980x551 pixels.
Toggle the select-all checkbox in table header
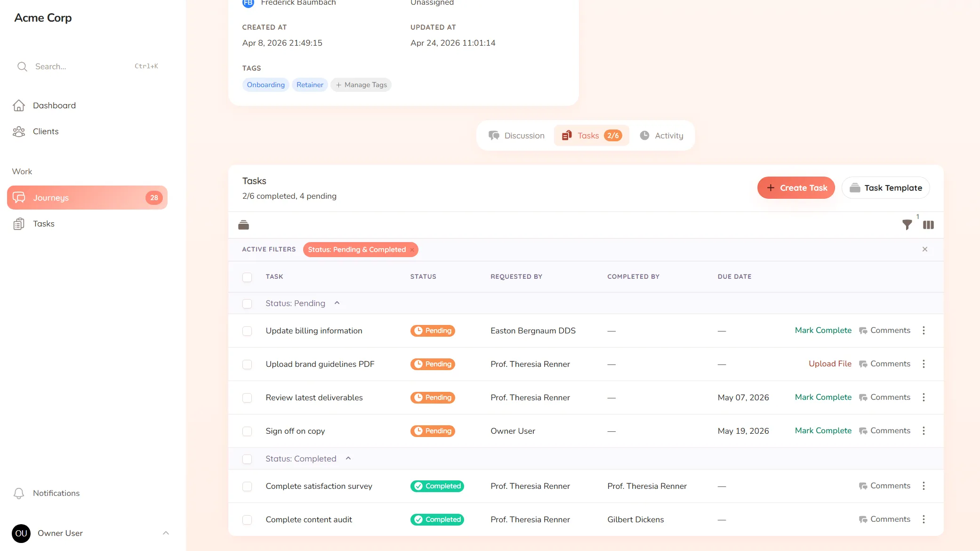247,277
